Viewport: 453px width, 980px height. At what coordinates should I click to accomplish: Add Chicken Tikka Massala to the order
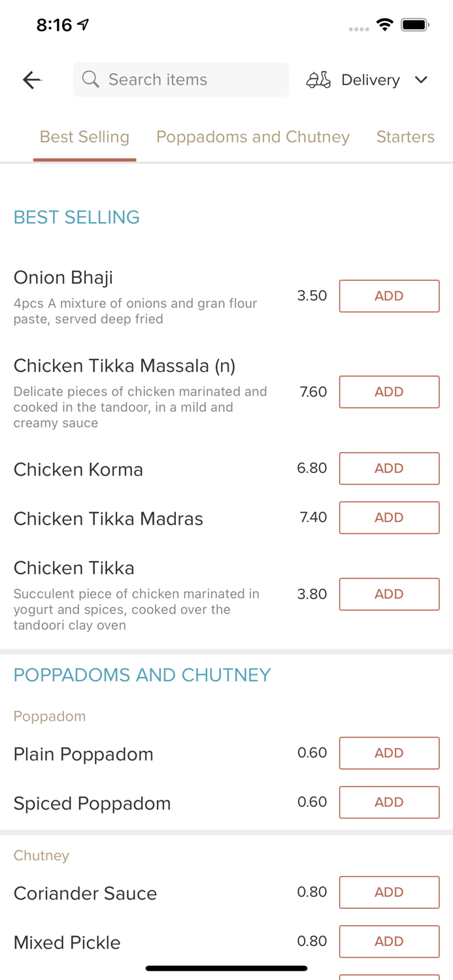click(389, 391)
